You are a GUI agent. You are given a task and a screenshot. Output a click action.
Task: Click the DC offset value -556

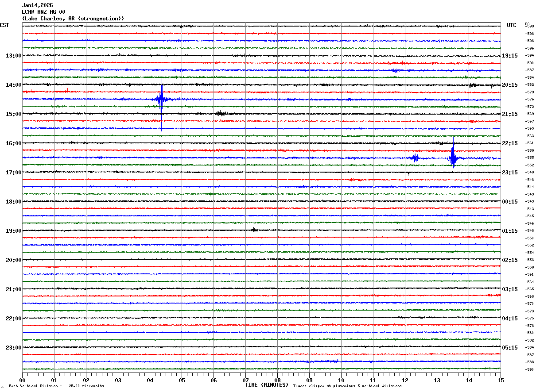(x=529, y=260)
